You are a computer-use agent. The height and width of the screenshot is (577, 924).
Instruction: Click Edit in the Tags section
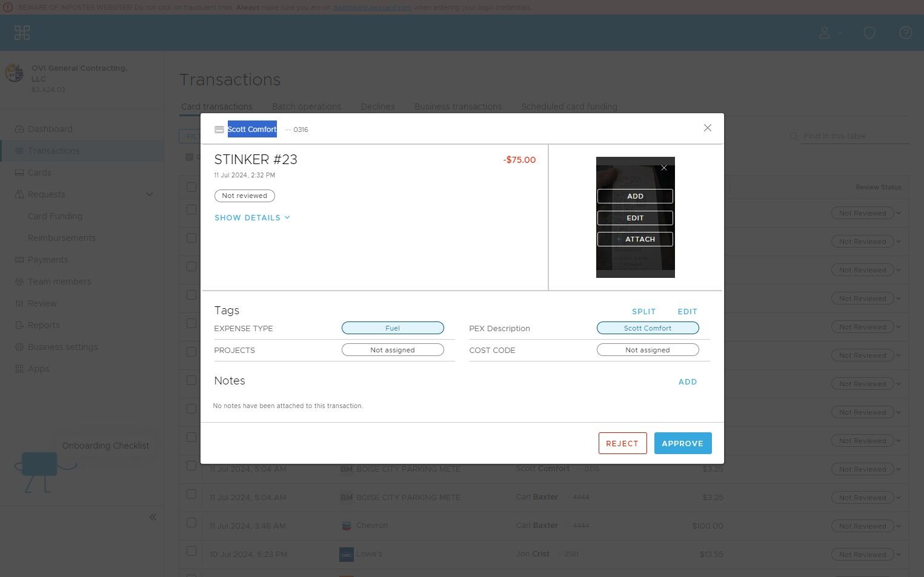(x=688, y=312)
